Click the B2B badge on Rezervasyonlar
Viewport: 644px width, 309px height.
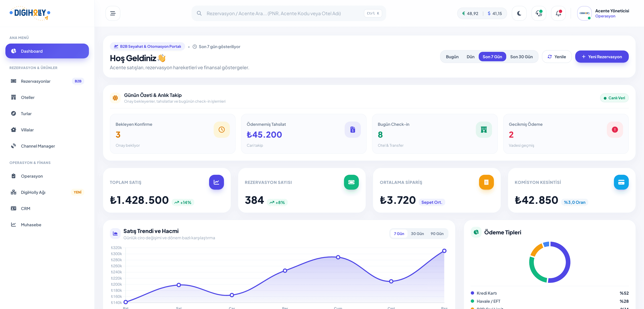tap(78, 81)
